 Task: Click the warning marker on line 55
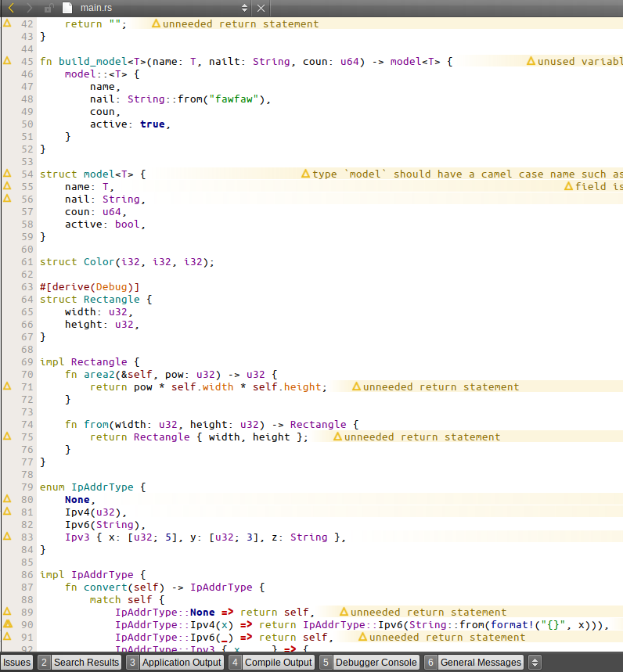[x=7, y=186]
